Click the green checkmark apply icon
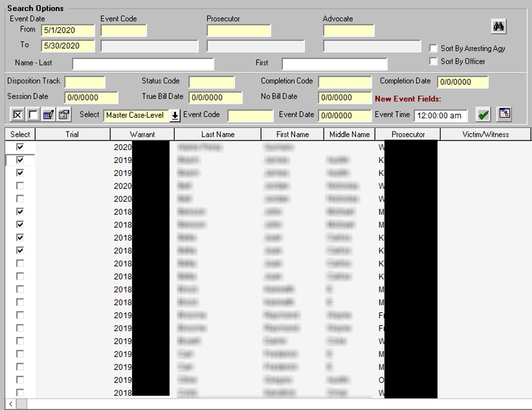 (x=483, y=114)
